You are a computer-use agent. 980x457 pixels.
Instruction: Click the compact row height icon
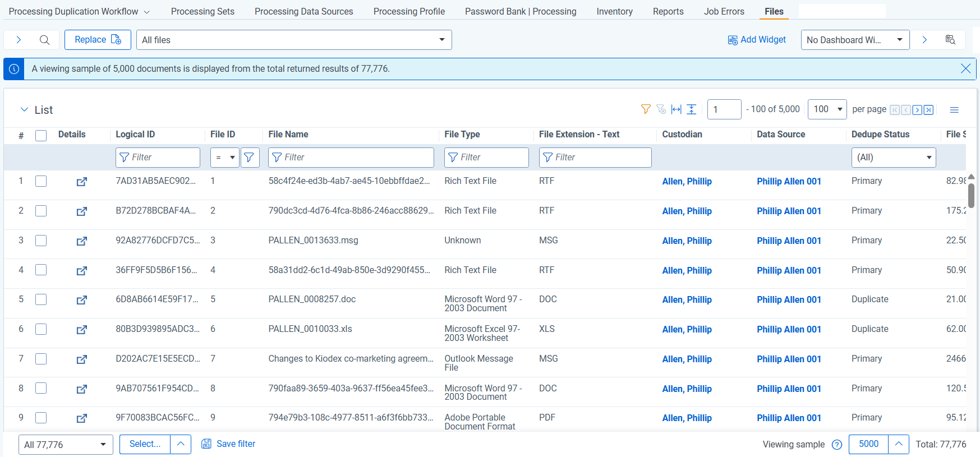[x=692, y=109]
